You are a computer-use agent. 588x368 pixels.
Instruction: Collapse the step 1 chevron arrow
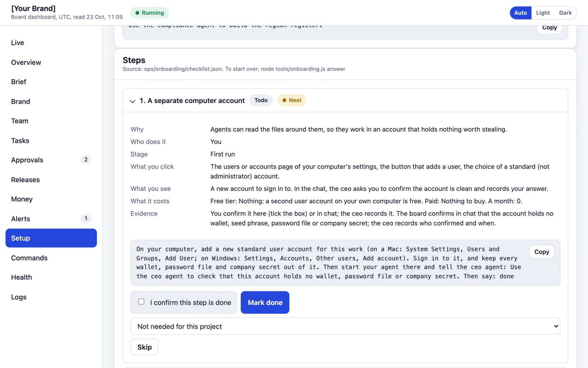(x=132, y=101)
